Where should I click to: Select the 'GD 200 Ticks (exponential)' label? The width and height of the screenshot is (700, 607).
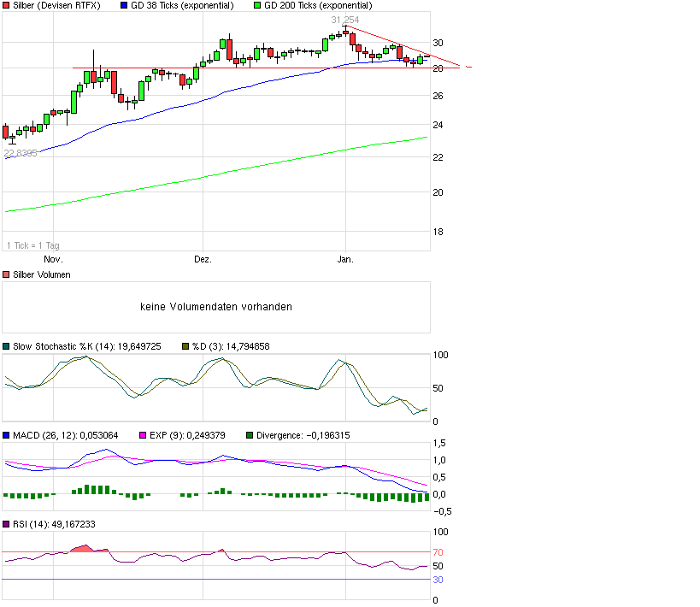pyautogui.click(x=318, y=6)
